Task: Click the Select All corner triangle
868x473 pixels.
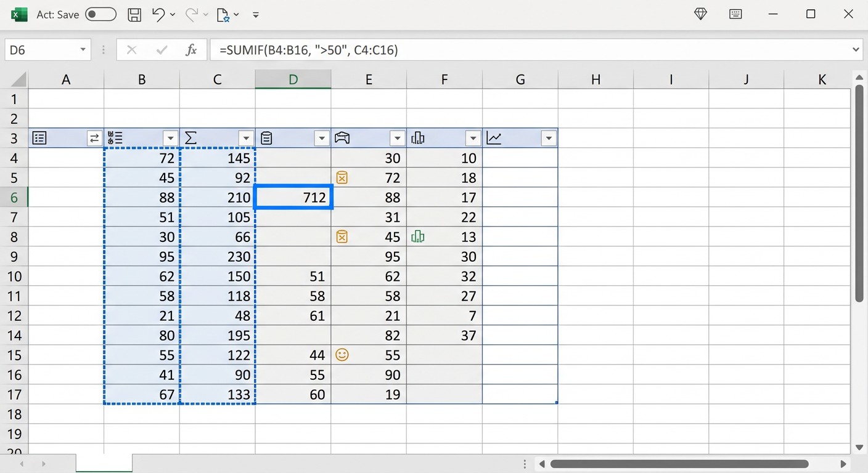Action: click(x=19, y=79)
